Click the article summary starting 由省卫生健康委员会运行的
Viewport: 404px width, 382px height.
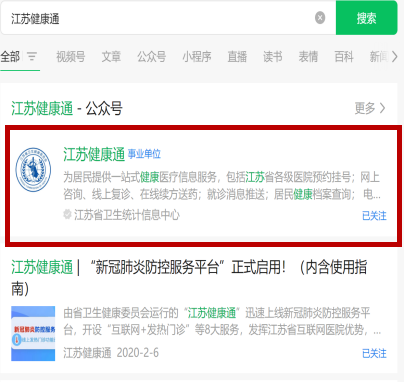222,321
